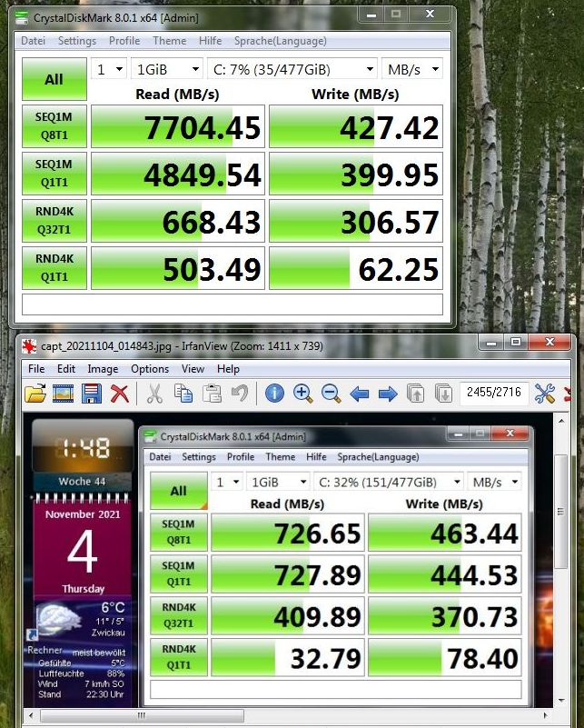Image resolution: width=584 pixels, height=728 pixels.
Task: Open drive dropdown C: 7% (35/477GiB)
Action: coord(292,70)
